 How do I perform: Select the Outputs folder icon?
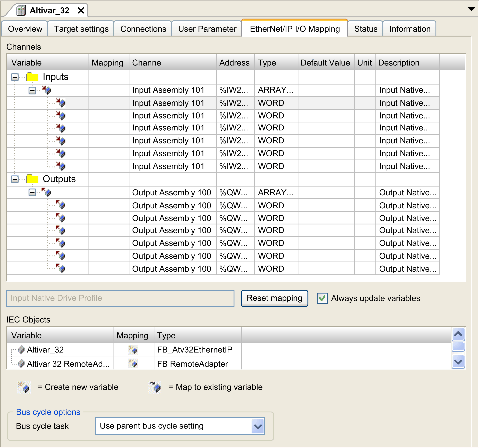[33, 179]
